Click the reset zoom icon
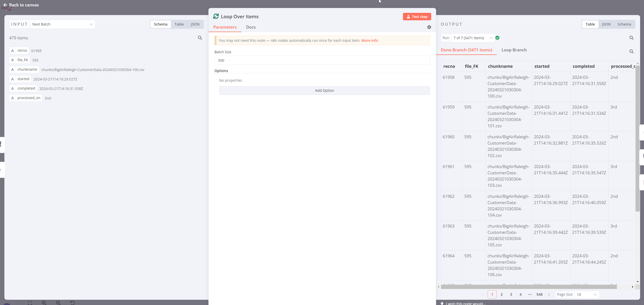The width and height of the screenshot is (644, 305). (x=73, y=302)
